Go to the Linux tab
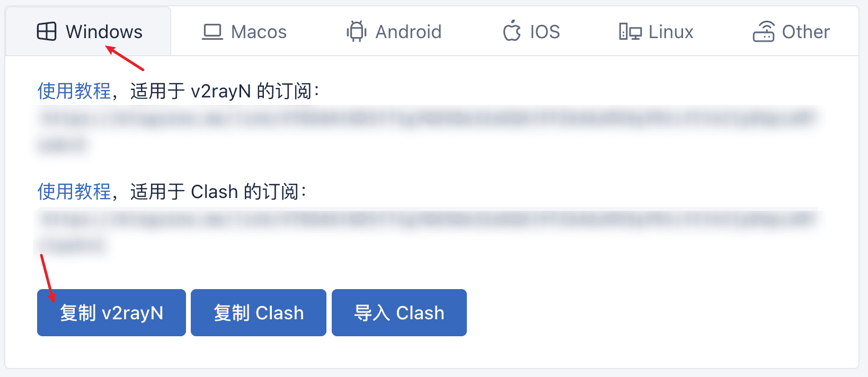Image resolution: width=868 pixels, height=377 pixels. (656, 32)
